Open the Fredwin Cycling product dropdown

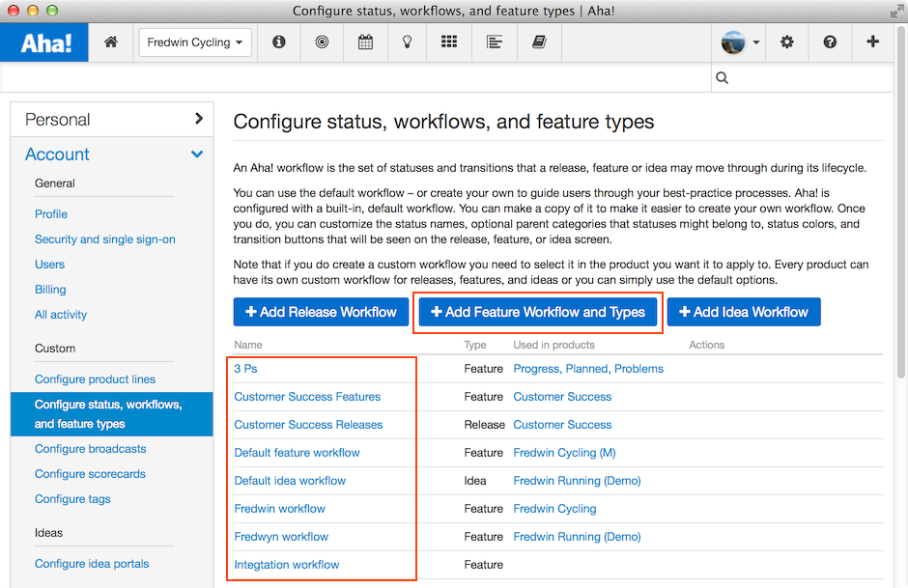coord(195,42)
